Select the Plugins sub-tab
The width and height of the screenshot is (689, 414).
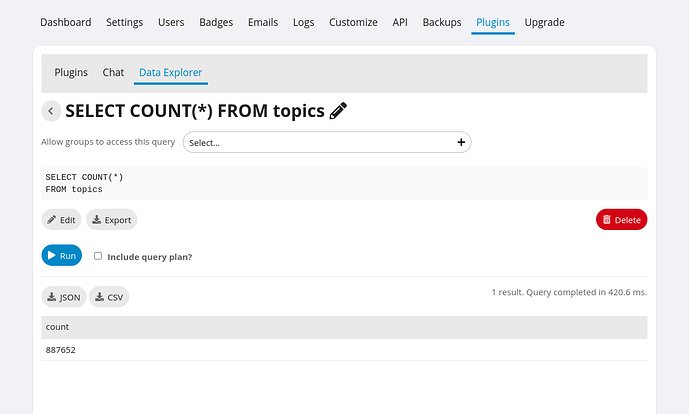click(x=71, y=73)
